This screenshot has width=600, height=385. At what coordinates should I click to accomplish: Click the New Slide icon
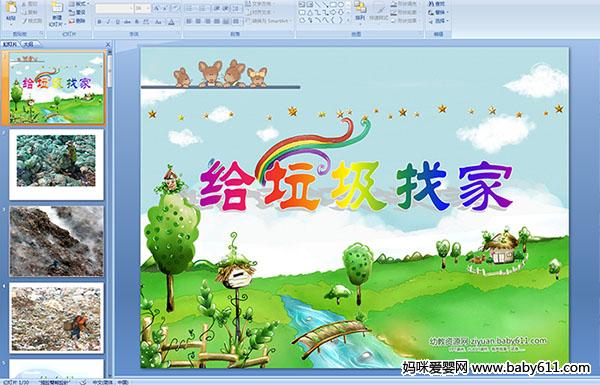[57, 8]
